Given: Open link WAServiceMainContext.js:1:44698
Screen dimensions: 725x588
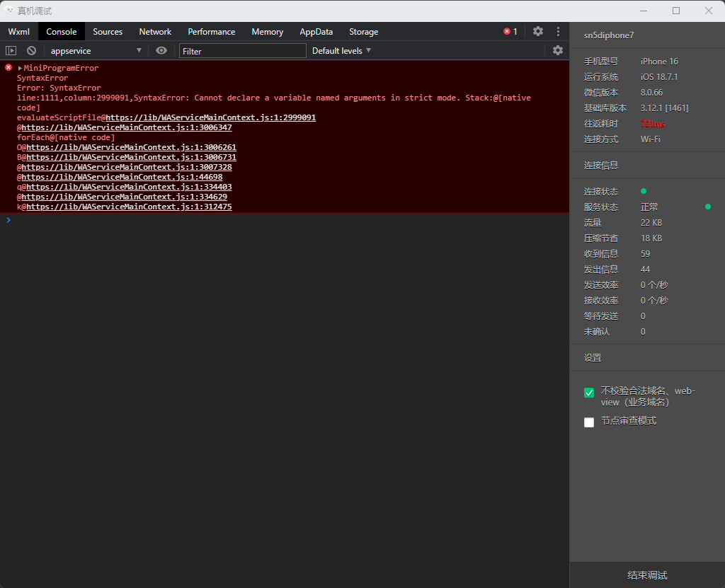Looking at the screenshot, I should point(122,177).
